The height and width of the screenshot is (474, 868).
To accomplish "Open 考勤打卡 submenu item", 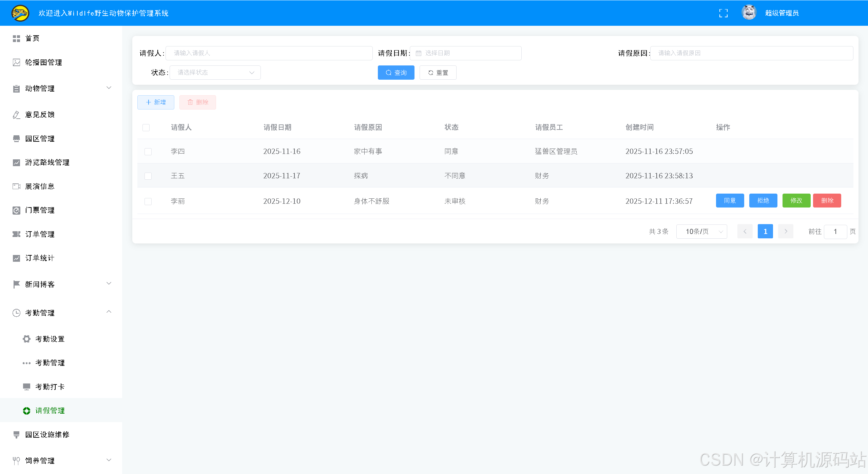I will click(x=61, y=387).
